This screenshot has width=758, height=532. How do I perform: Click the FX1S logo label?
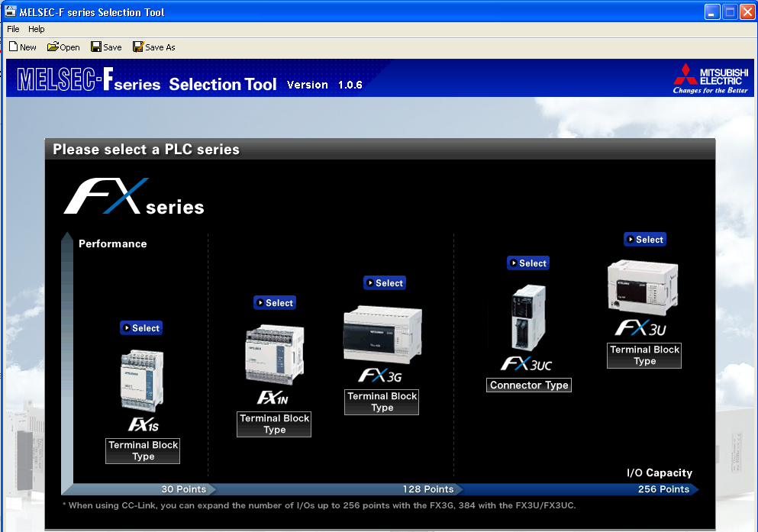[x=144, y=424]
